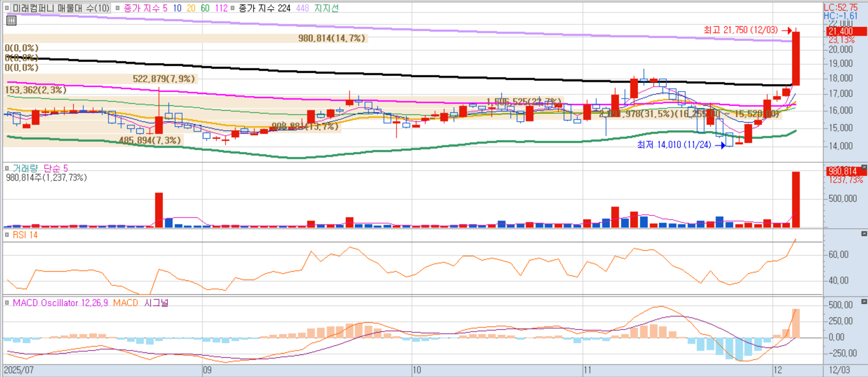The image size is (868, 377).
Task: Click the 500,000 volume axis label
Action: coord(843,199)
